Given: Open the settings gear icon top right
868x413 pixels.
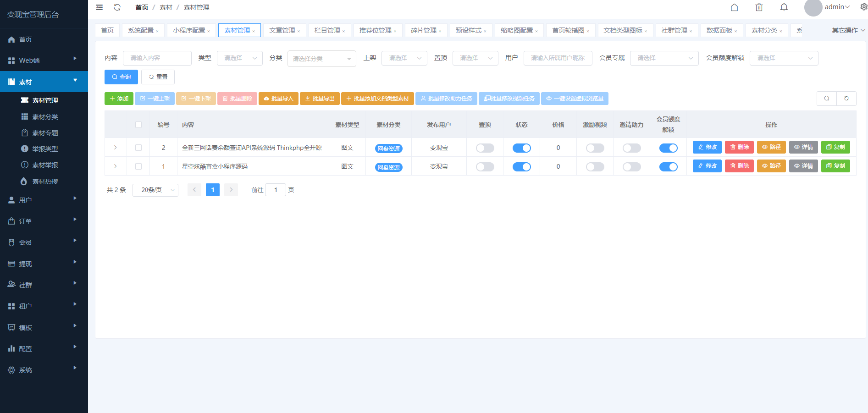Looking at the screenshot, I should [863, 7].
